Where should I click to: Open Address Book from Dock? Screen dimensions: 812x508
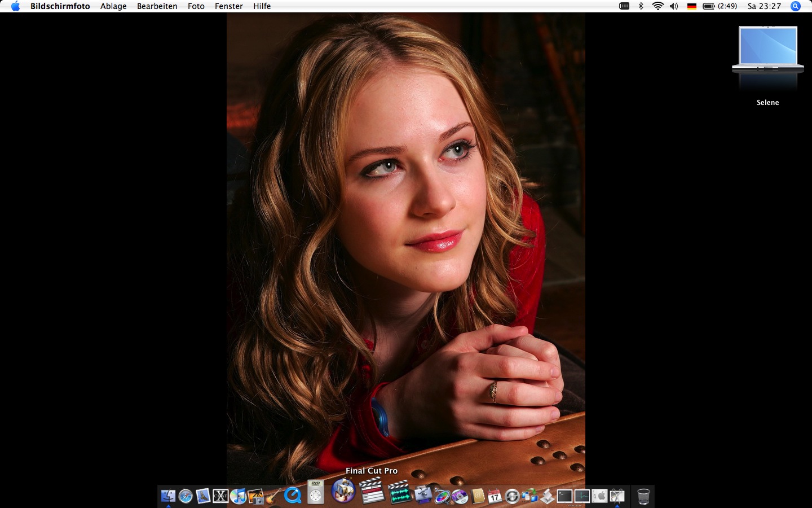point(478,496)
